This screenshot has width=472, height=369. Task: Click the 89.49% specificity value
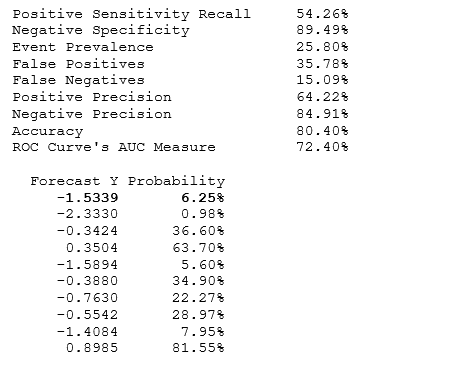tap(322, 30)
